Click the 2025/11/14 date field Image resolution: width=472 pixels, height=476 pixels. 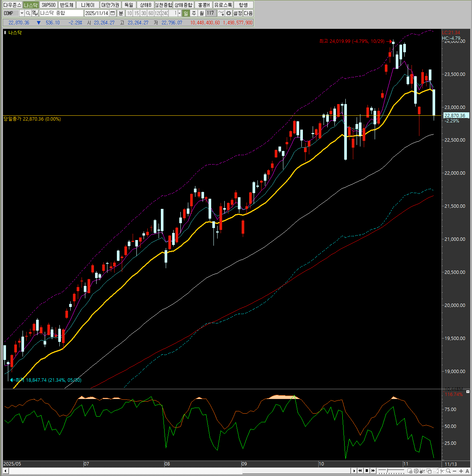click(x=97, y=13)
